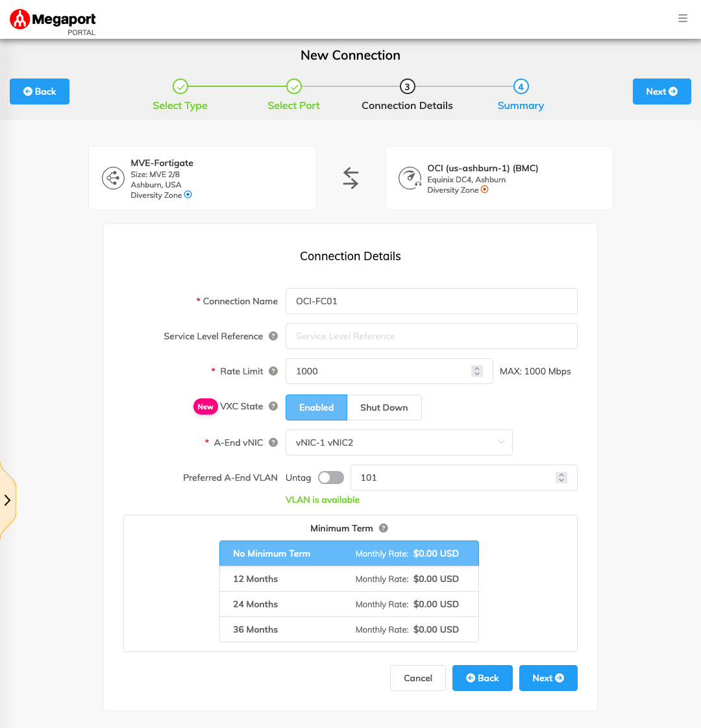Click the MVE-Fortigate share icon
Viewport: 701px width, 728px height.
pyautogui.click(x=114, y=178)
